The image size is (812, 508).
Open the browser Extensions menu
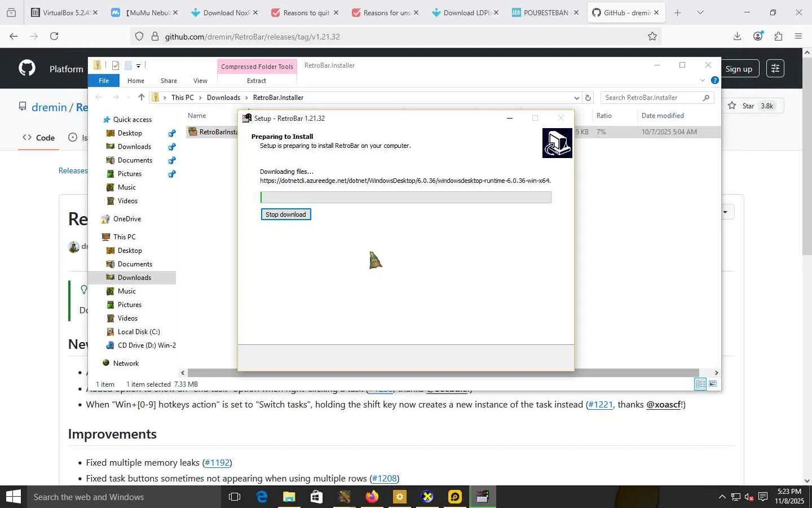pyautogui.click(x=778, y=36)
